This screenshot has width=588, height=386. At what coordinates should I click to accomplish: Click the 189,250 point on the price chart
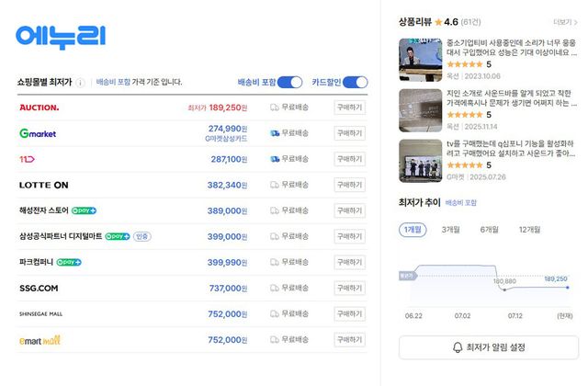(568, 288)
